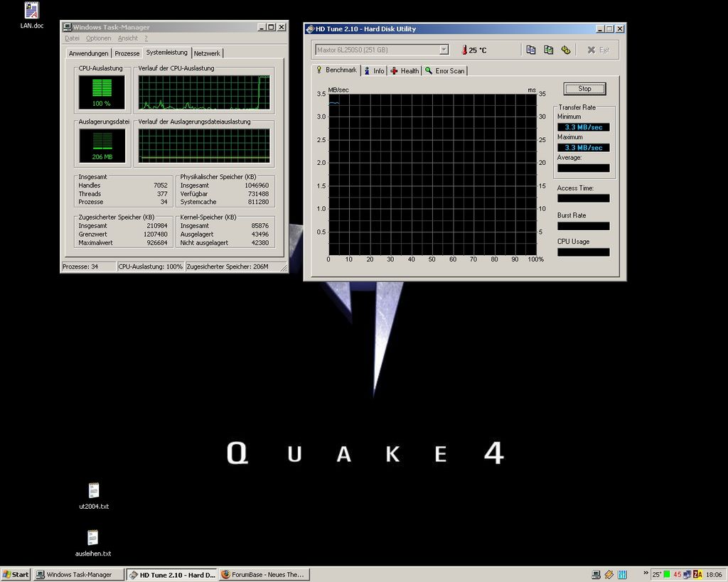Click the HD Tune title bar icon
Viewport: 728px width, 582px height.
[x=310, y=28]
